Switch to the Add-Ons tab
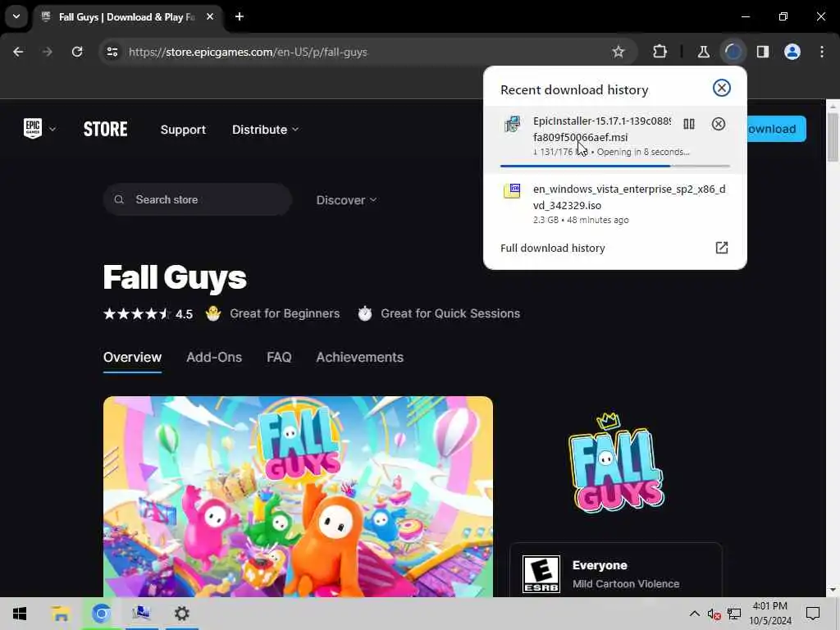This screenshot has height=630, width=840. point(214,358)
